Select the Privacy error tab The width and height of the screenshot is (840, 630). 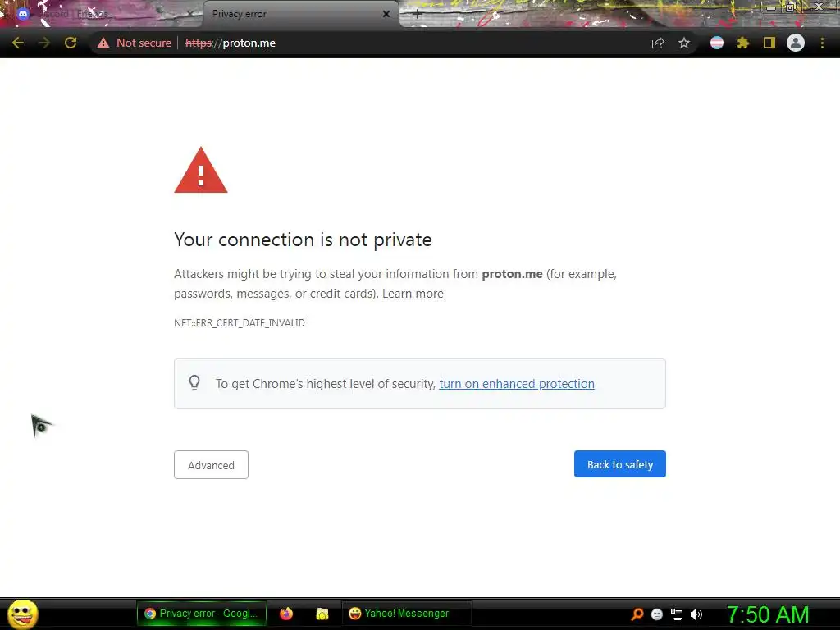tap(300, 14)
